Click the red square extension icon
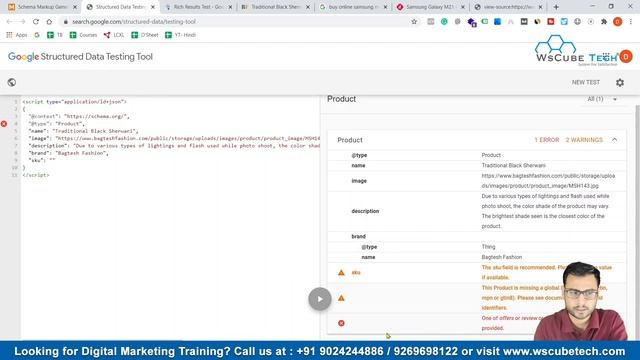The image size is (640, 360). tap(551, 22)
